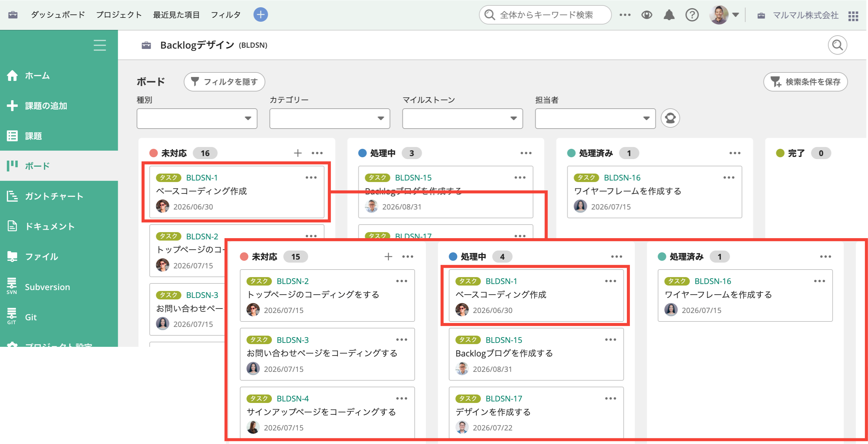Open options on BLDSN-1 card under 未対応

(x=311, y=177)
